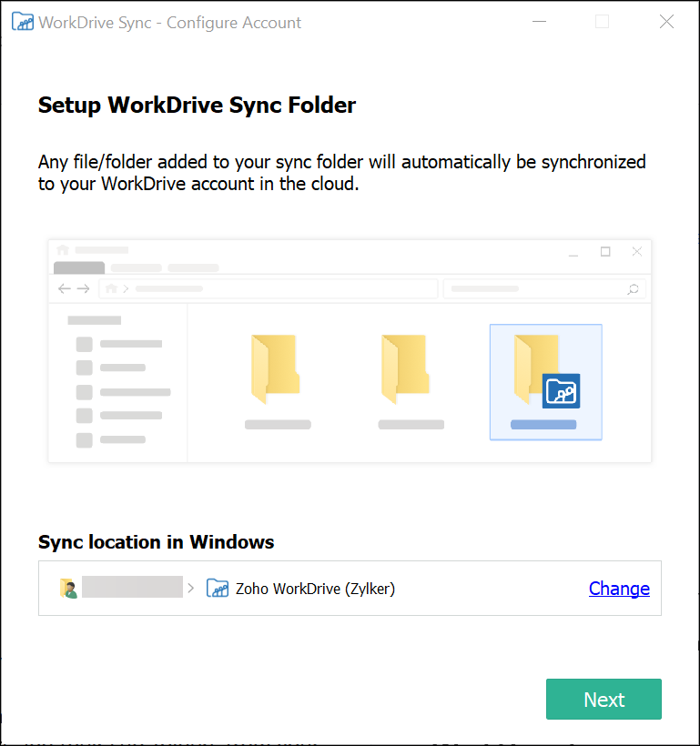Click the WorkDrive Sync title bar icon
Image resolution: width=700 pixels, height=746 pixels.
[23, 22]
